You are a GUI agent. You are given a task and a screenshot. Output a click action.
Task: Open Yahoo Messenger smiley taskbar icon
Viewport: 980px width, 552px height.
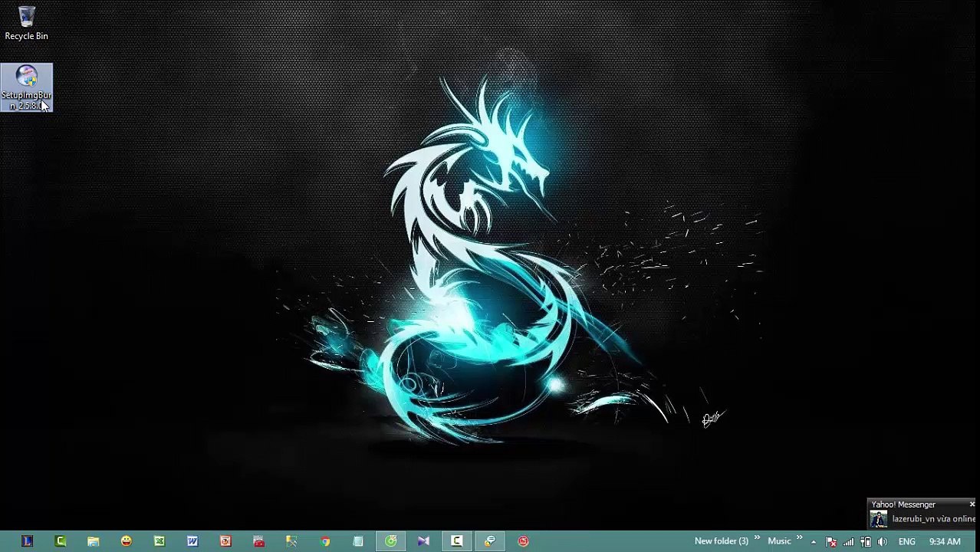(x=127, y=541)
